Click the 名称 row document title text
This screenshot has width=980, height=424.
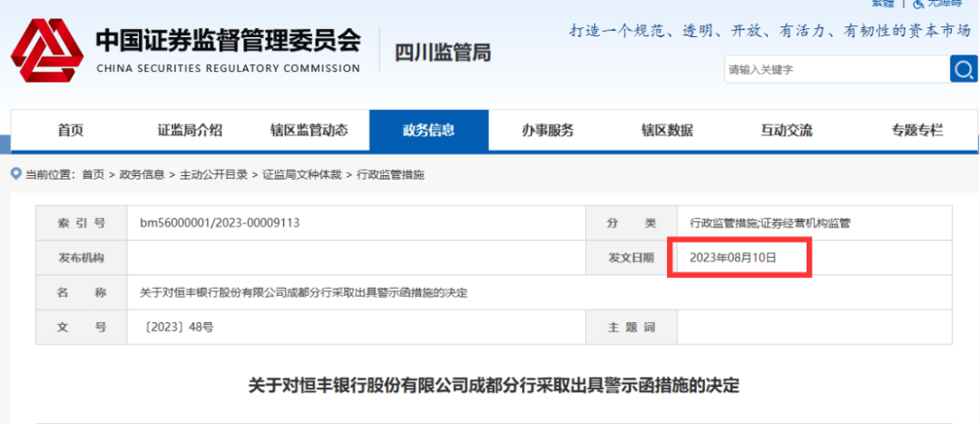pos(305,292)
